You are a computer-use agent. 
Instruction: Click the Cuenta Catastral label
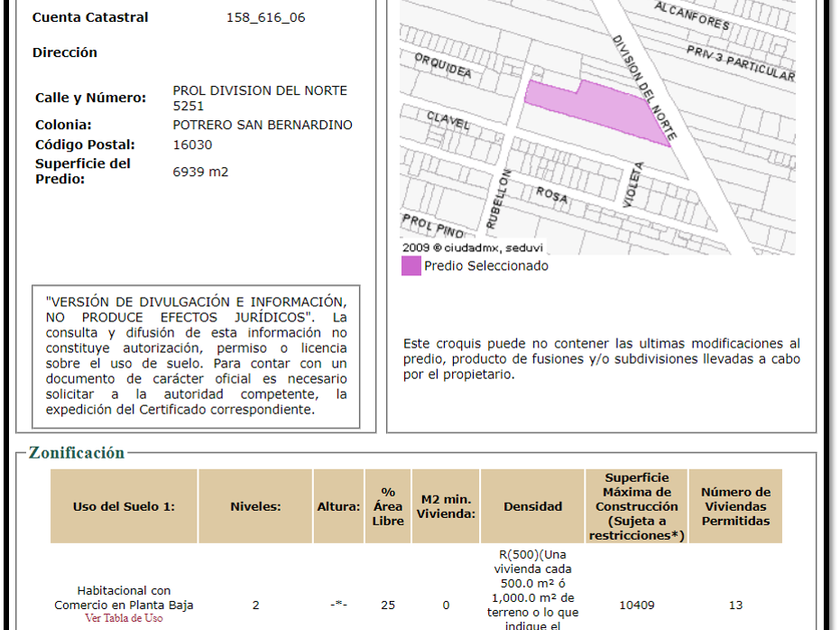(90, 17)
